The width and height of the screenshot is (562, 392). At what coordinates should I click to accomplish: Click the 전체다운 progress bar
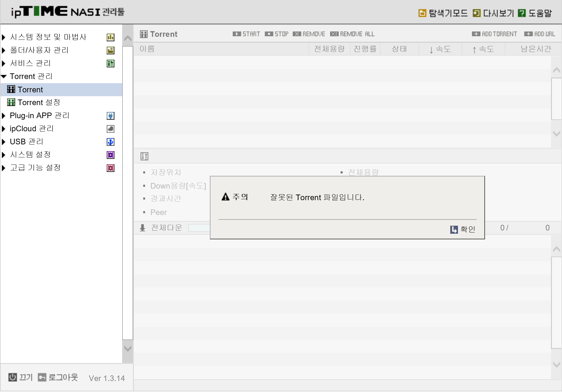pos(199,228)
